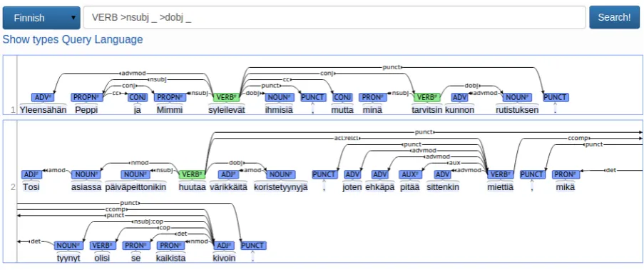The image size is (644, 270).
Task: Select the PRON tag above kaikista
Action: click(170, 246)
